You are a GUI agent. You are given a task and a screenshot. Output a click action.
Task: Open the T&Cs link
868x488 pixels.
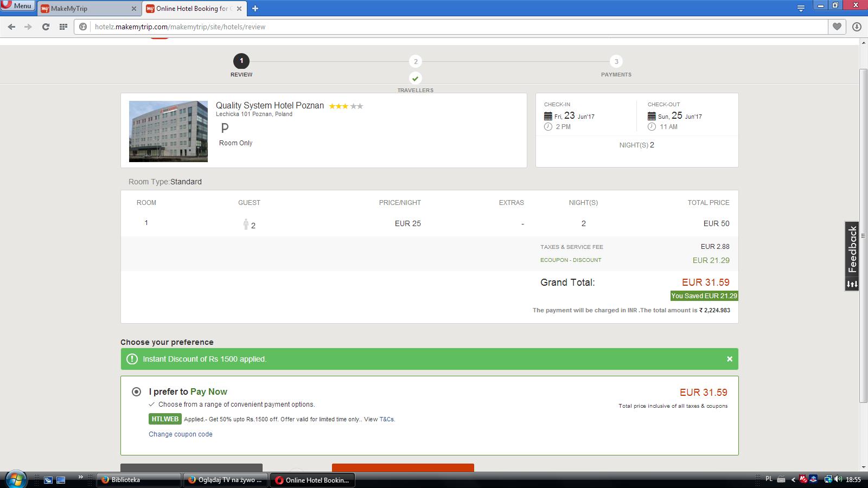click(x=387, y=419)
